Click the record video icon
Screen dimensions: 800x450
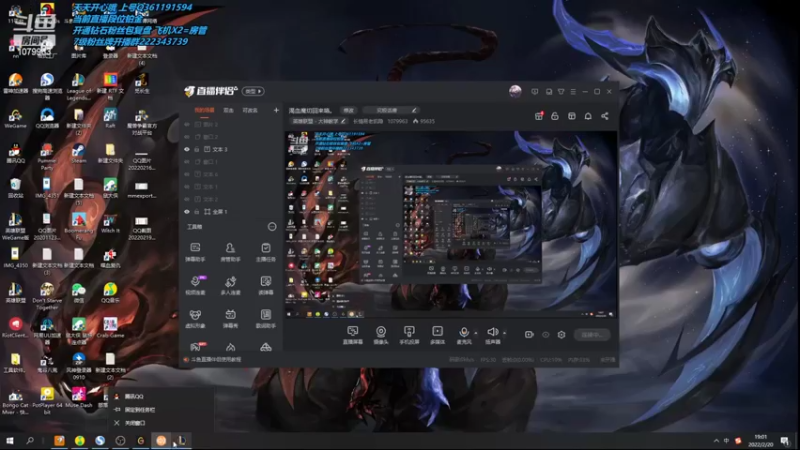pos(529,335)
